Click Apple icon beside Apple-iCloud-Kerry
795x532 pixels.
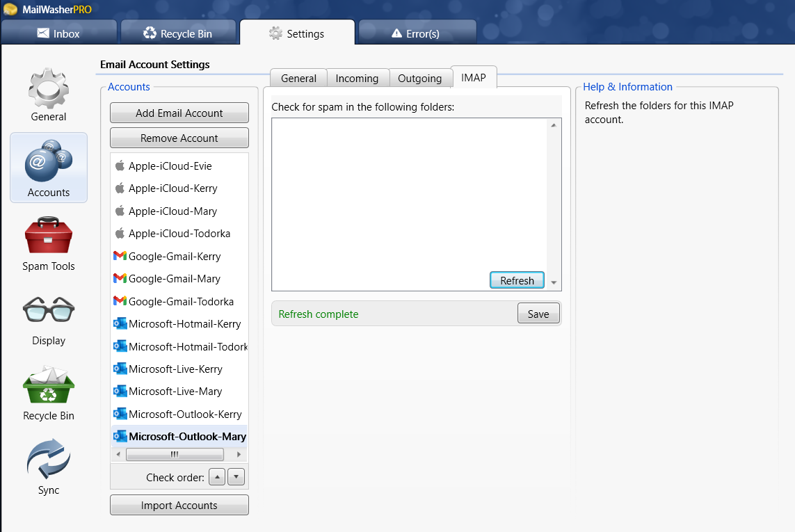tap(120, 188)
